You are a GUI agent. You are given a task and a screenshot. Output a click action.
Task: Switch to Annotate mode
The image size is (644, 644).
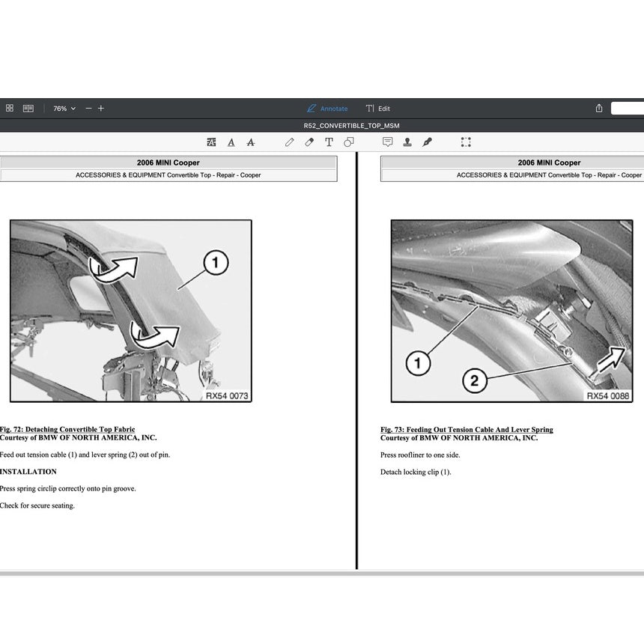click(327, 108)
